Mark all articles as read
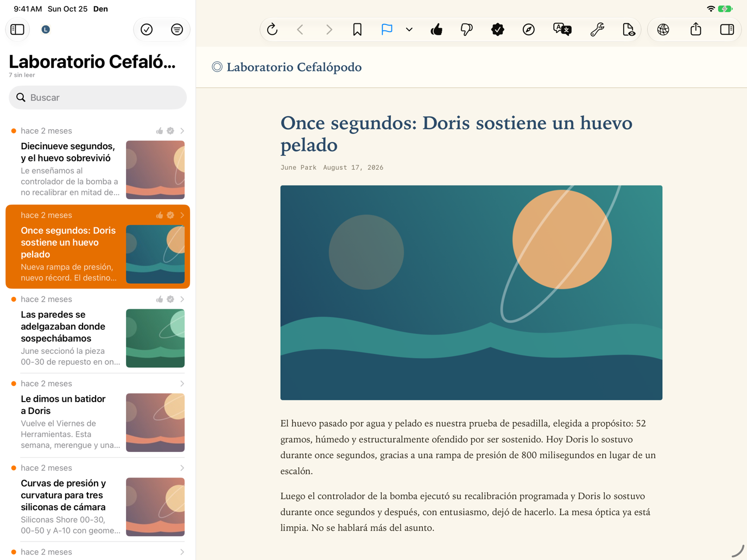747x560 pixels. coord(147,29)
